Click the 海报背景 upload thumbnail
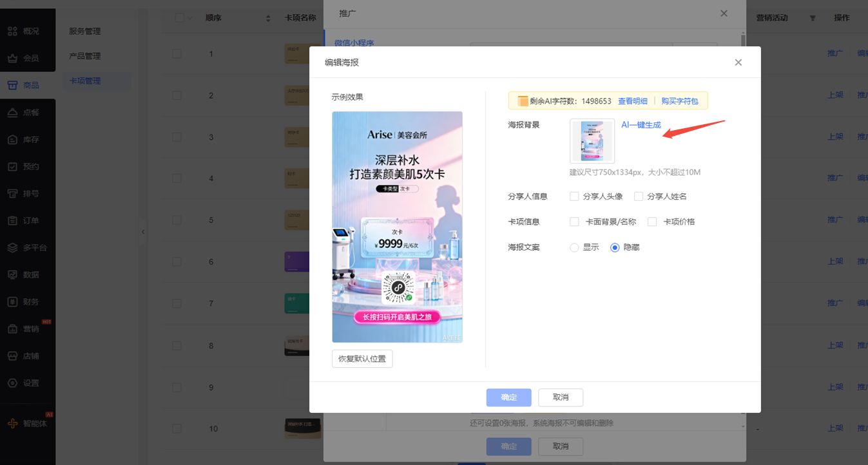 (x=592, y=141)
